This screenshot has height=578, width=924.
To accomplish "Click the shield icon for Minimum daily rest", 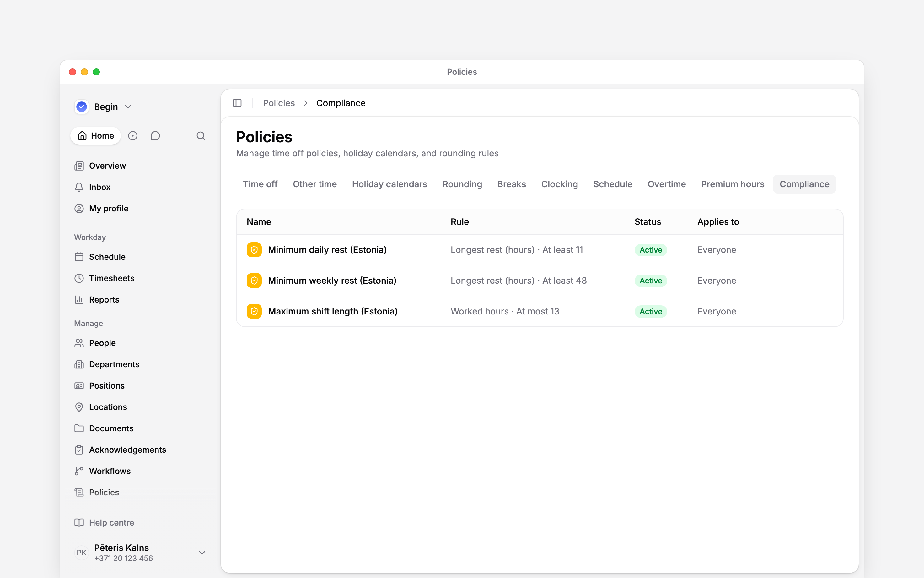I will tap(254, 250).
